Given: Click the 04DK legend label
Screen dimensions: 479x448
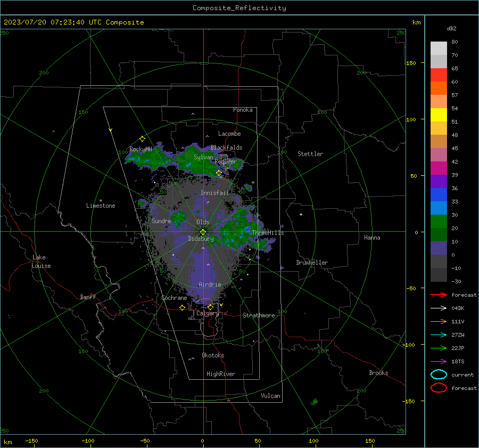Looking at the screenshot, I should click(x=458, y=308).
